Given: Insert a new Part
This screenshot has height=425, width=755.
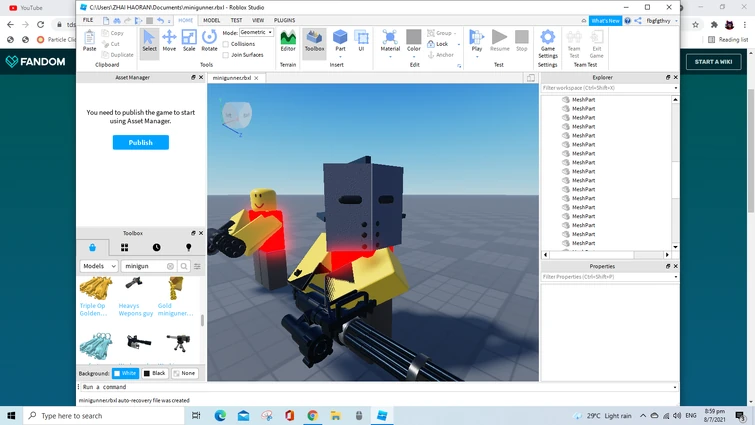Looking at the screenshot, I should click(340, 39).
